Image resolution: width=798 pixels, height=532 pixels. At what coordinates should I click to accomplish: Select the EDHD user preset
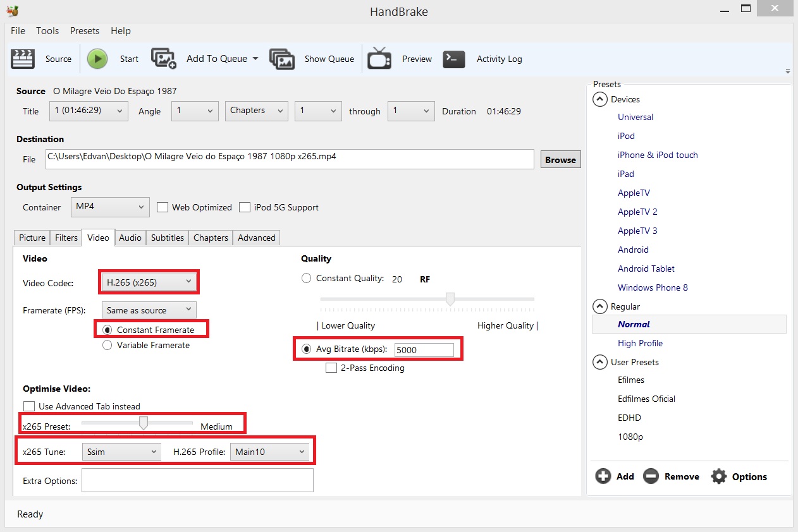click(629, 418)
